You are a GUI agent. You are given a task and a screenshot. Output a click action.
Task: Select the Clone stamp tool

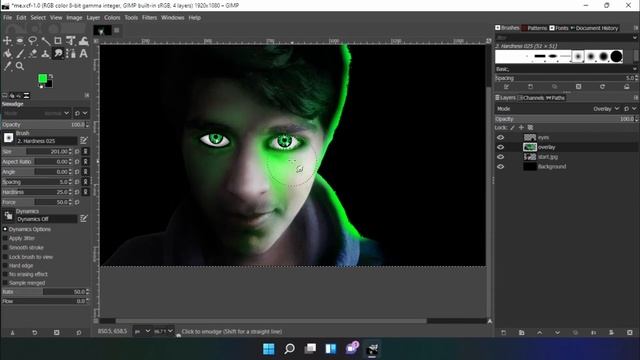click(45, 53)
